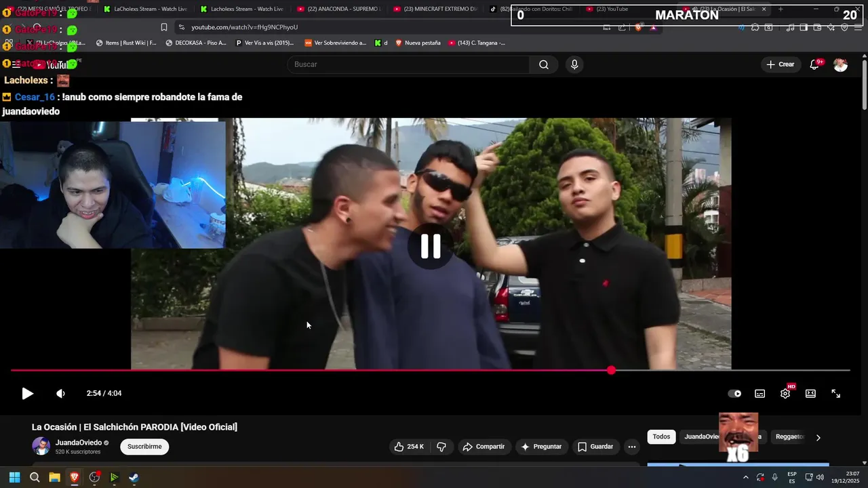Open the Nueva pestaña bookmark
This screenshot has width=868, height=488.
click(x=418, y=43)
